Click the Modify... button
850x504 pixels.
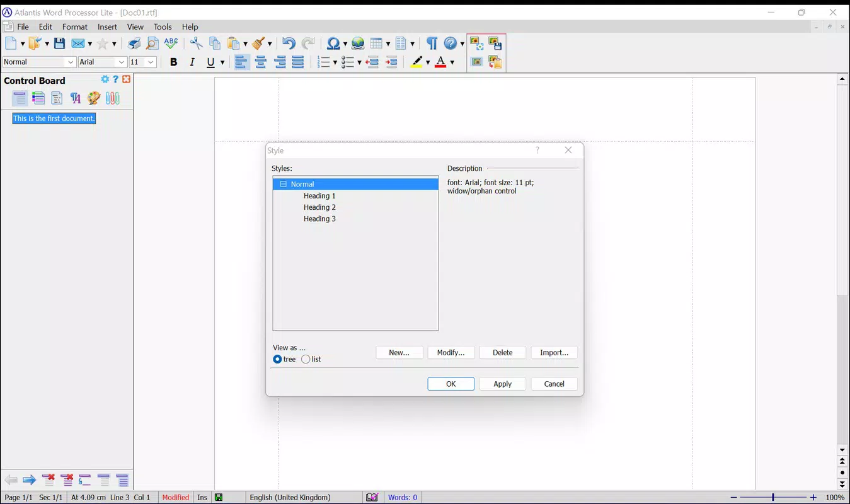451,352
